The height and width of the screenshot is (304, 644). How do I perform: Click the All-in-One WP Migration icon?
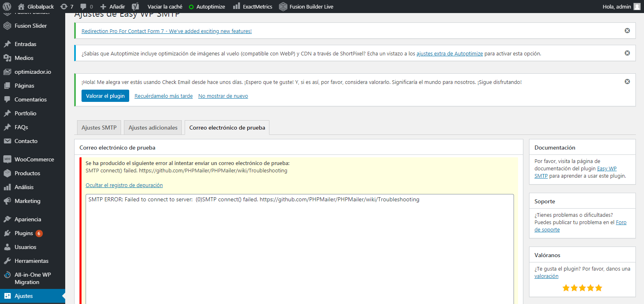pyautogui.click(x=7, y=275)
